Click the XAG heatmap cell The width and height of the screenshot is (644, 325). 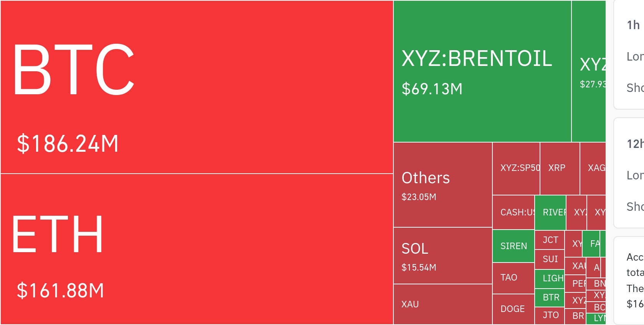coord(593,168)
